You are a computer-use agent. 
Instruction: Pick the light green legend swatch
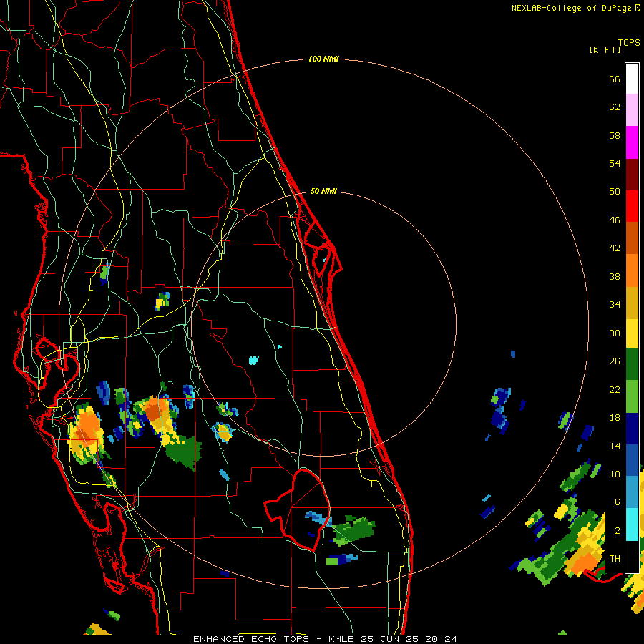coord(632,396)
